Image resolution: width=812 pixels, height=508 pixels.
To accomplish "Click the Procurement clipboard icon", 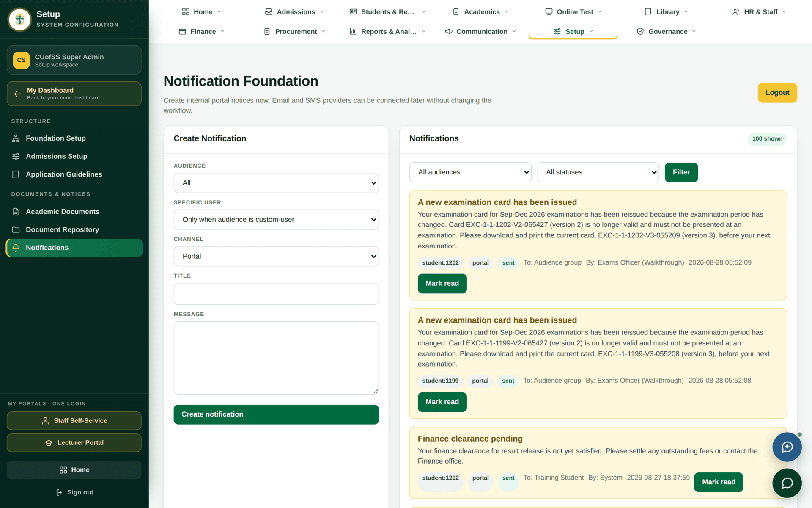I will tap(267, 32).
